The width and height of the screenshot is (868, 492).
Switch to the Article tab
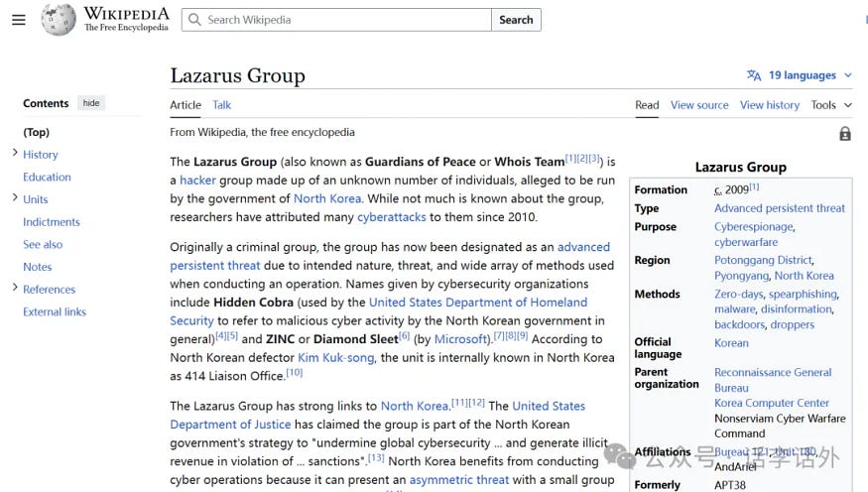coord(186,105)
